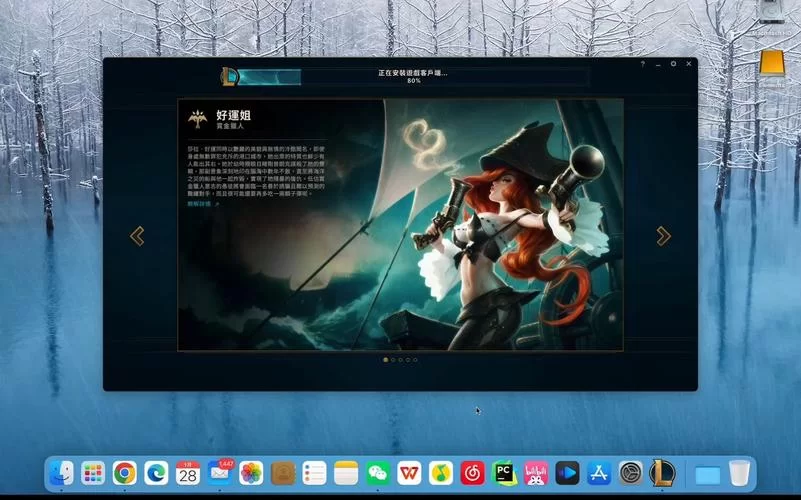This screenshot has height=500, width=801.
Task: Click the 賞金獵人 subtitle text
Action: click(x=230, y=126)
